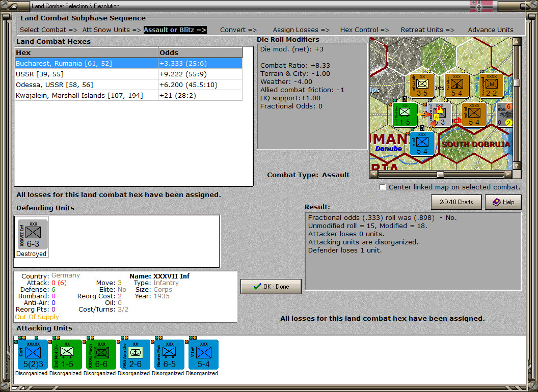Click the map scroll up arrow
The width and height of the screenshot is (538, 392).
pyautogui.click(x=517, y=41)
